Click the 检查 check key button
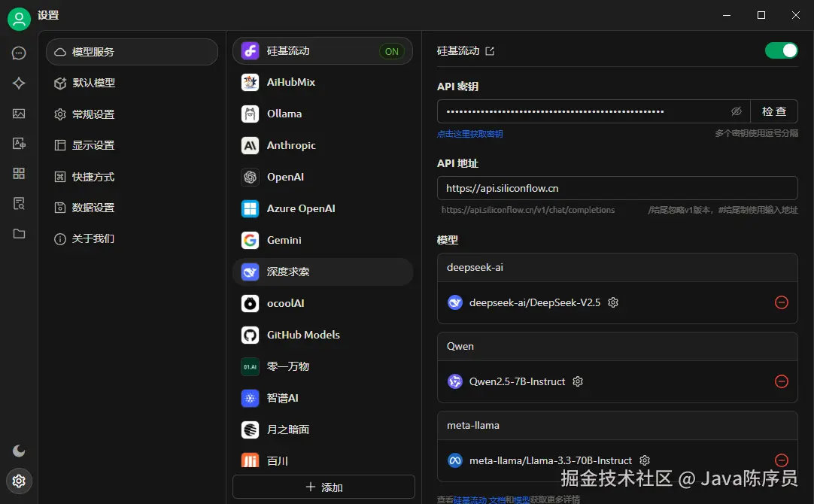 pyautogui.click(x=774, y=111)
